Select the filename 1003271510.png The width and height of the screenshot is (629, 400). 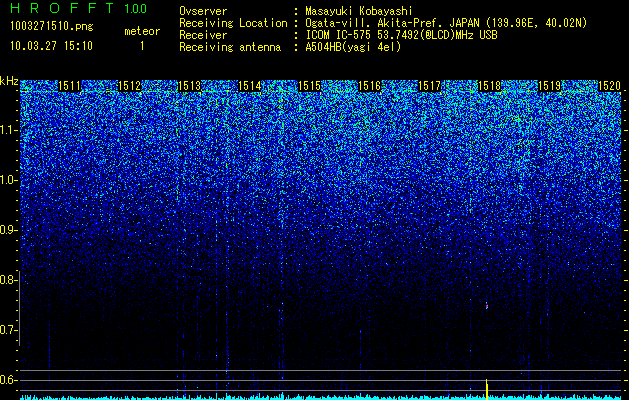(52, 26)
